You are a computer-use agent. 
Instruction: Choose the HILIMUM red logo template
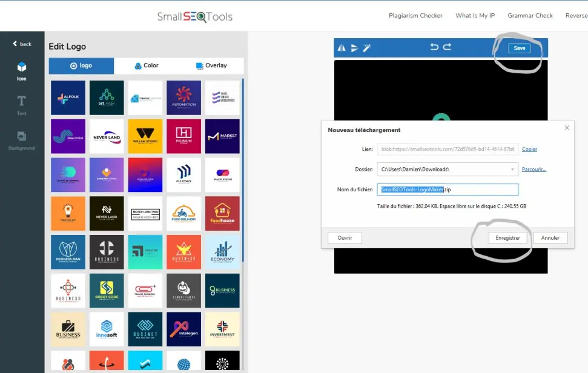(x=183, y=136)
